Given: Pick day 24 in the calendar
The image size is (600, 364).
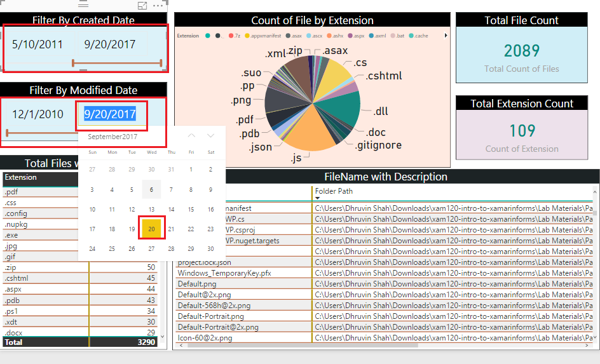Looking at the screenshot, I should [92, 248].
